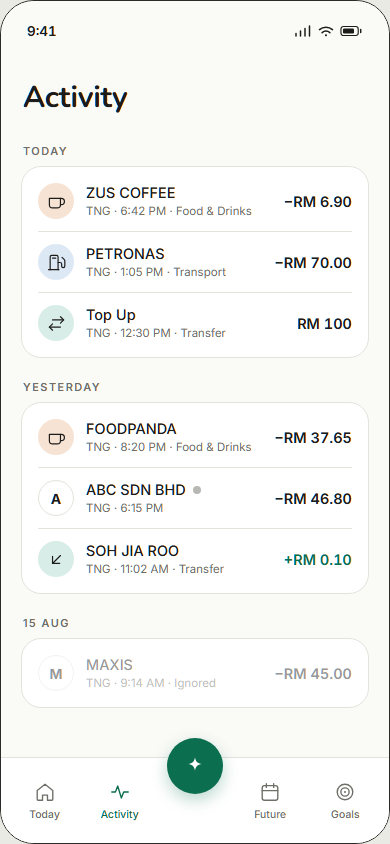390x844 pixels.
Task: Tap the coffee cup icon beside FOODPANDA
Action: (x=56, y=438)
